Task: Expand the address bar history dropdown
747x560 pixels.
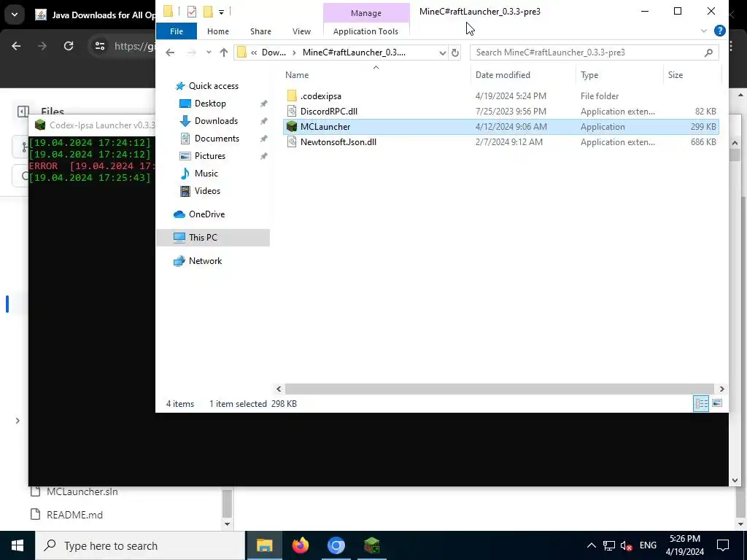Action: (442, 52)
